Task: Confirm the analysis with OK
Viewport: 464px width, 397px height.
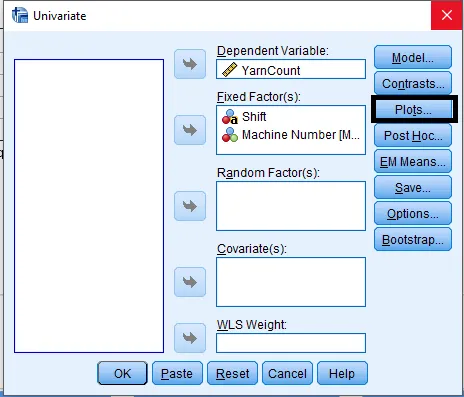Action: pyautogui.click(x=122, y=373)
